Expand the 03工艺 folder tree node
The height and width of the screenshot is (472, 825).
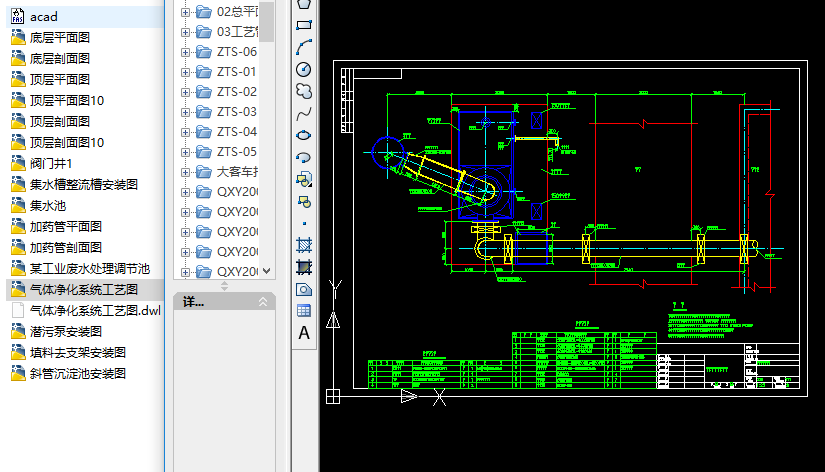pos(185,32)
